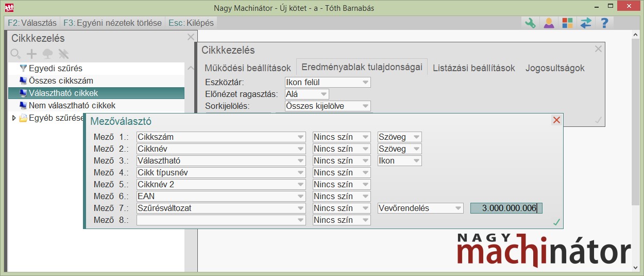Click the blue swap arrows icon

pos(586,23)
